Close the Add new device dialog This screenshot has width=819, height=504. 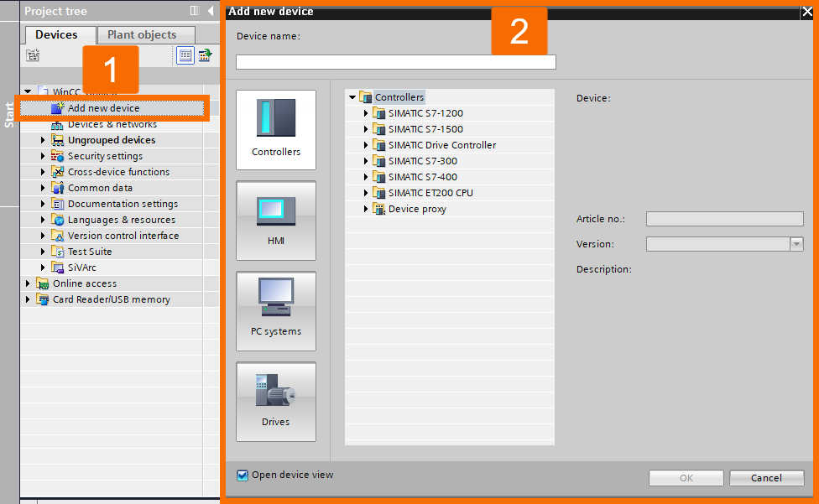[807, 12]
